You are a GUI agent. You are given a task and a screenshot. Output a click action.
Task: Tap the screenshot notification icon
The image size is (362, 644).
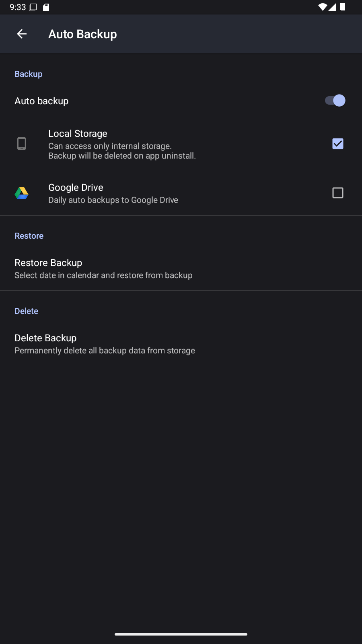pos(33,7)
